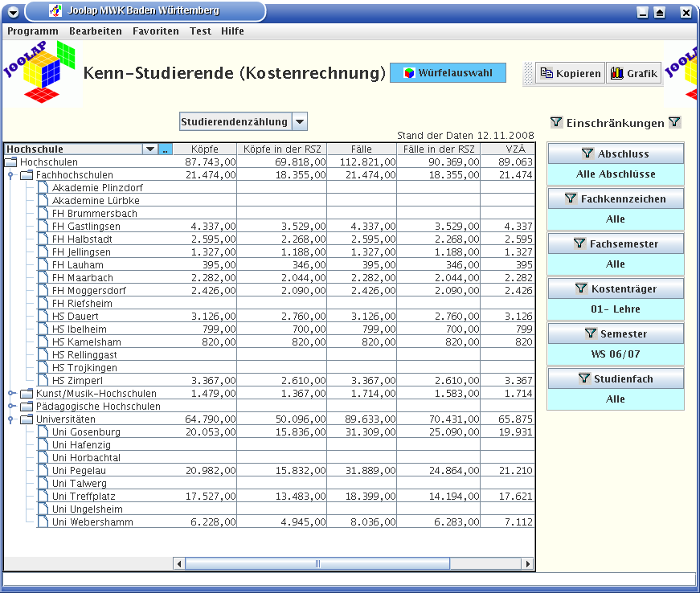This screenshot has height=593, width=700.
Task: Click the blue dots button in Hochschule header
Action: coord(165,149)
